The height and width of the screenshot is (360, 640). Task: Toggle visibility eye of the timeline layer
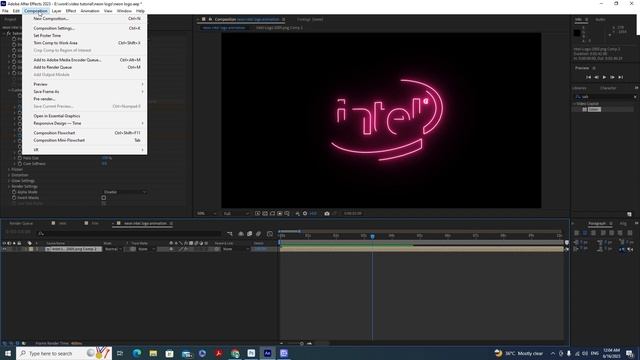[4, 249]
